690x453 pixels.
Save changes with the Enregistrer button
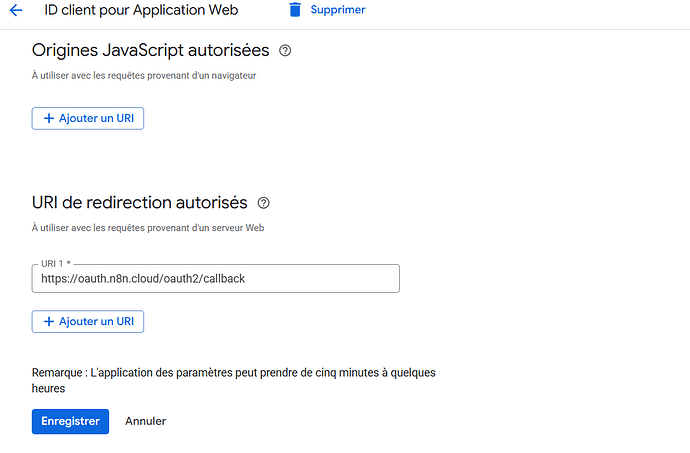(70, 421)
